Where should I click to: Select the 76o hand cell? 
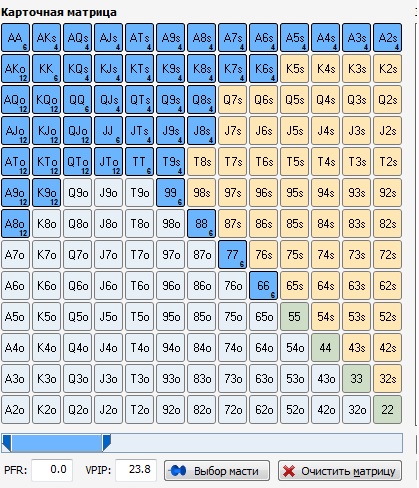pos(232,286)
